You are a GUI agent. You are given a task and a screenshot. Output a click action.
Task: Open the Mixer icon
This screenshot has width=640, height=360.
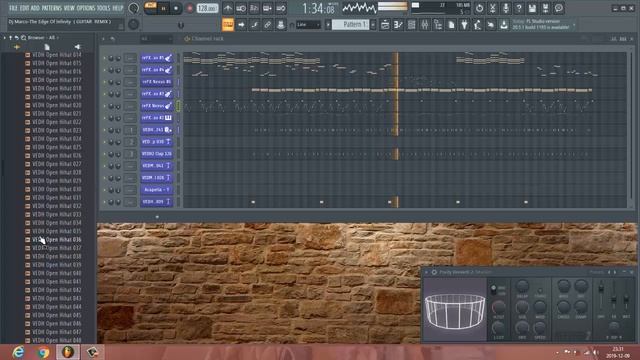pos(424,25)
